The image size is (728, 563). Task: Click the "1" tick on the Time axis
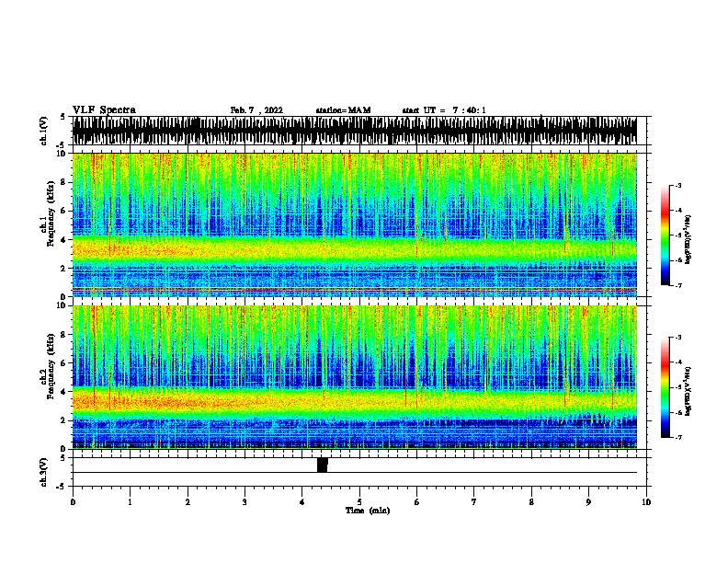coord(130,502)
